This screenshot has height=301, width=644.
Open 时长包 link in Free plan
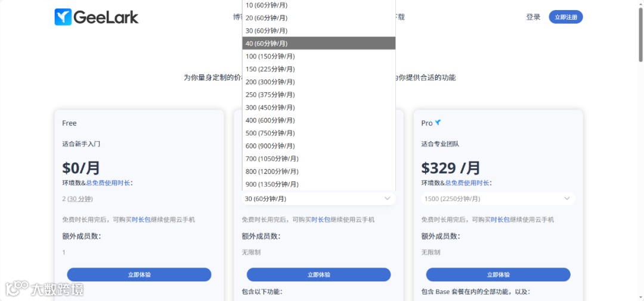tap(139, 220)
